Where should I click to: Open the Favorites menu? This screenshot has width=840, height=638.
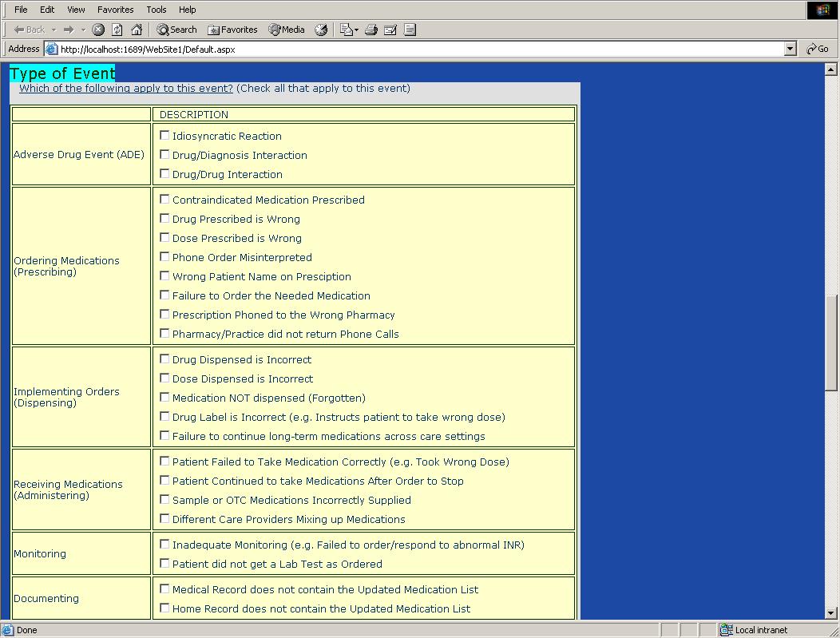115,10
